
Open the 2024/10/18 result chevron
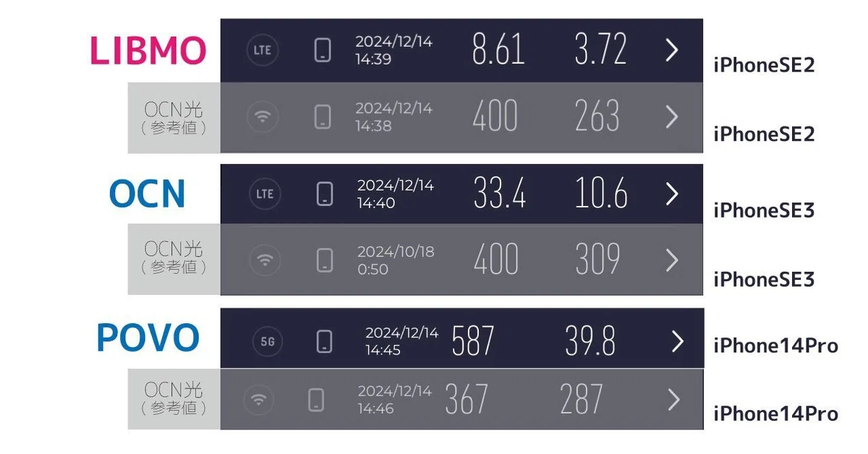[x=672, y=260]
